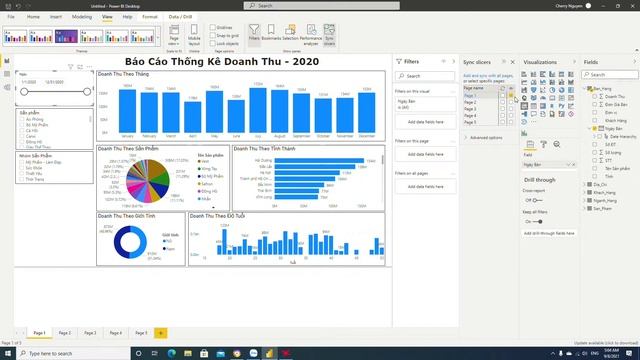640x360 pixels.
Task: Check Mỹ Phẩm - Làm Đẹp in Nhóm Sản Phẩm
Action: [x=22, y=162]
